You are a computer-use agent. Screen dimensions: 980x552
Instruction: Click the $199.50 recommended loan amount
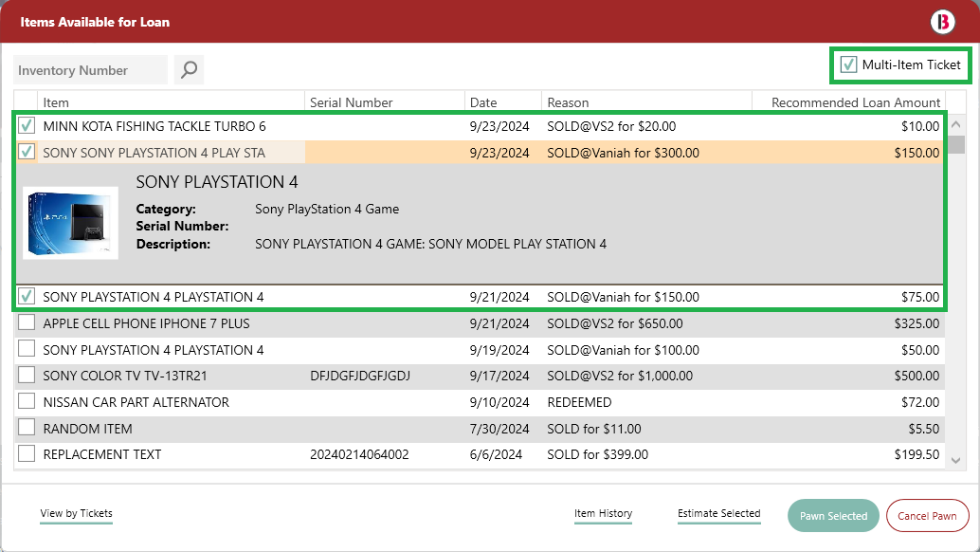[916, 454]
